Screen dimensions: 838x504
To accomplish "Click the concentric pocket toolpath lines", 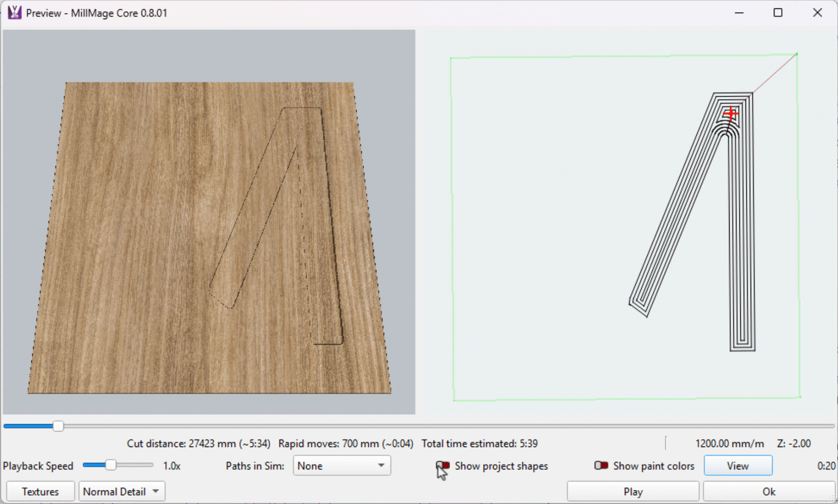I will (x=742, y=234).
